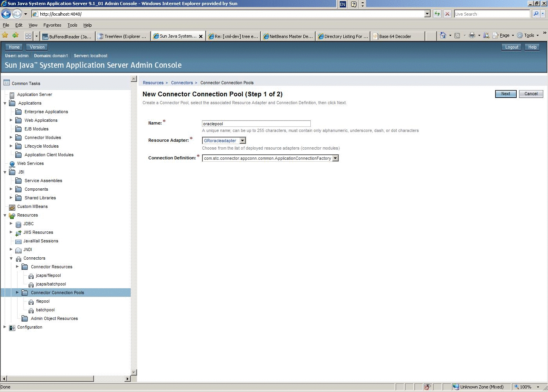Screen dimensions: 548x392
Task: Open the address bar history dropdown
Action: click(x=427, y=14)
